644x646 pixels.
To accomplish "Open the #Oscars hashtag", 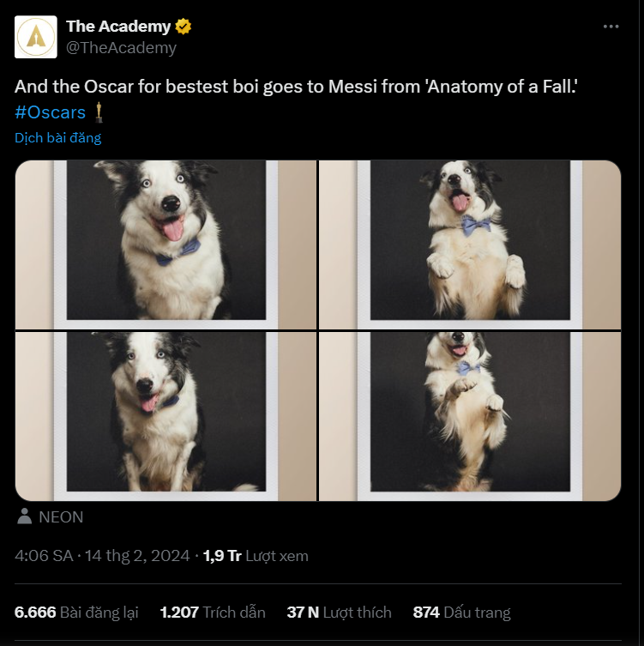I will click(50, 112).
